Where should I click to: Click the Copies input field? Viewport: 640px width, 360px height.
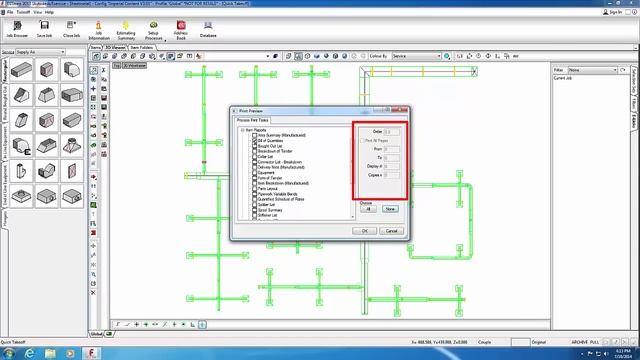click(392, 175)
